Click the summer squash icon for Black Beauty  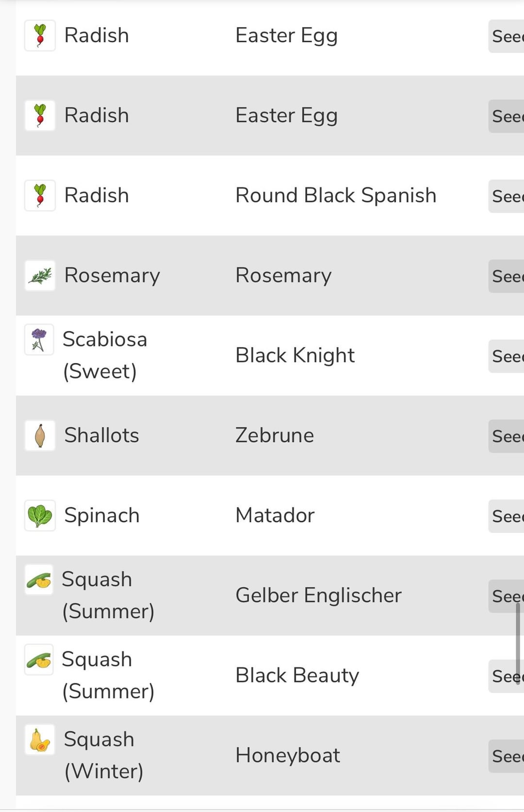pos(39,660)
